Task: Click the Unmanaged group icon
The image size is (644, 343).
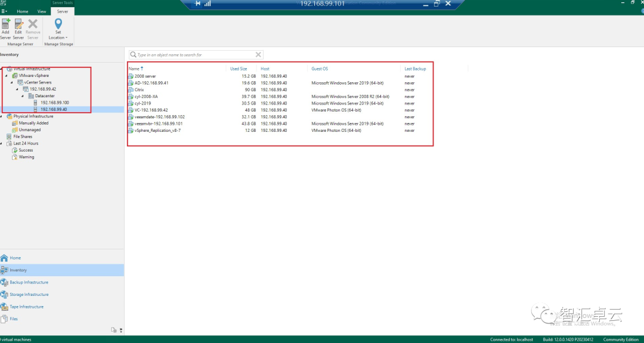Action: (x=15, y=130)
